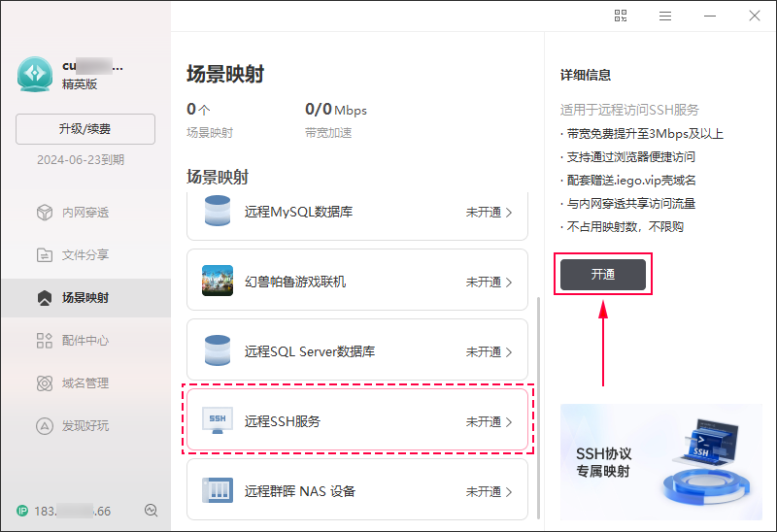Select the 远程群晖 NAS 设备 item

coord(356,491)
